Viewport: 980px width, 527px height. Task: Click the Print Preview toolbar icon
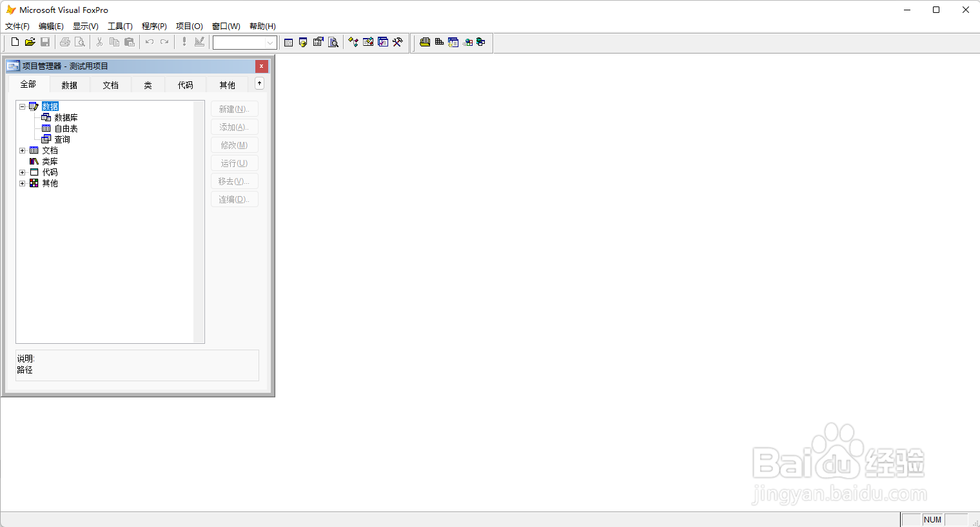tap(80, 42)
